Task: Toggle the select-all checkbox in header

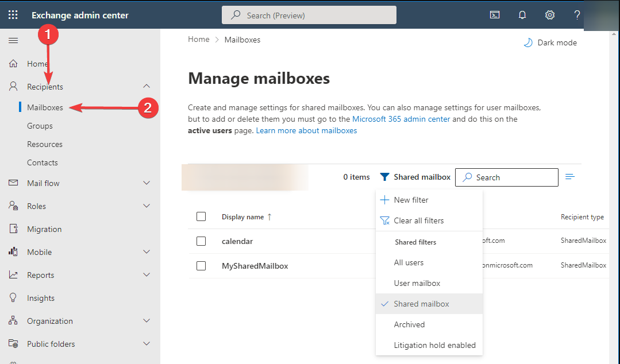Action: 201,216
